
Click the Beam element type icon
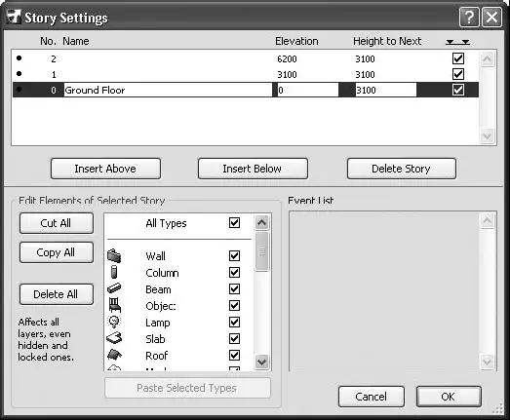114,288
